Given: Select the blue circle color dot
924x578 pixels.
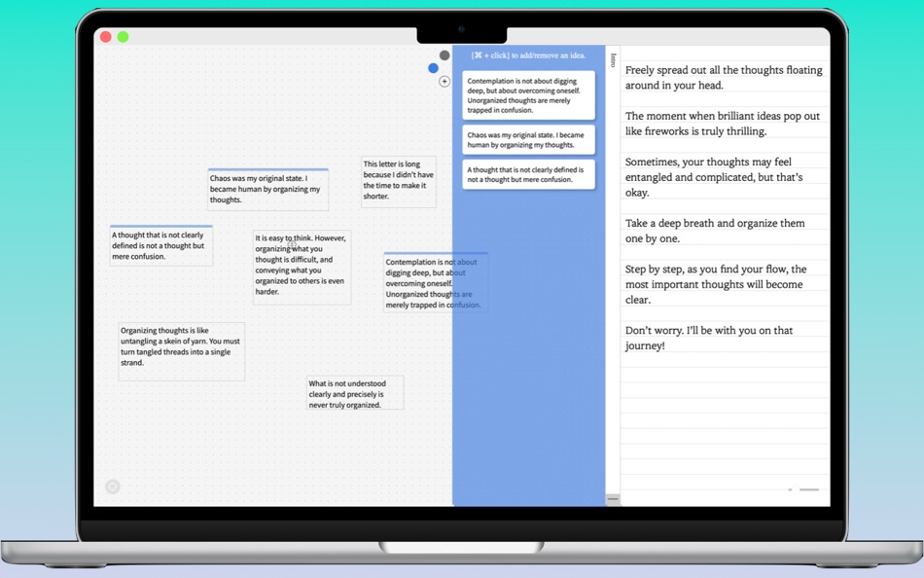Looking at the screenshot, I should coord(431,68).
